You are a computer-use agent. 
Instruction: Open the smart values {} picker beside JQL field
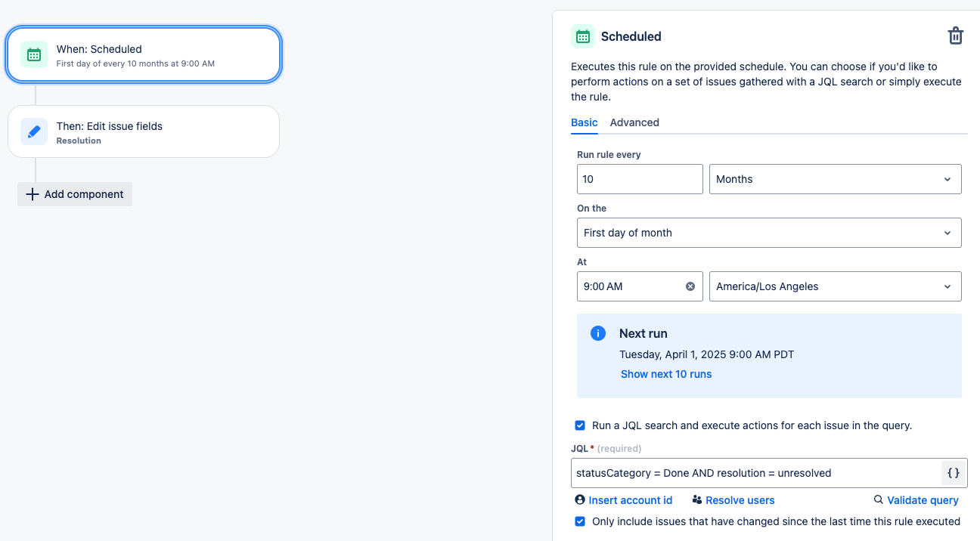(953, 472)
